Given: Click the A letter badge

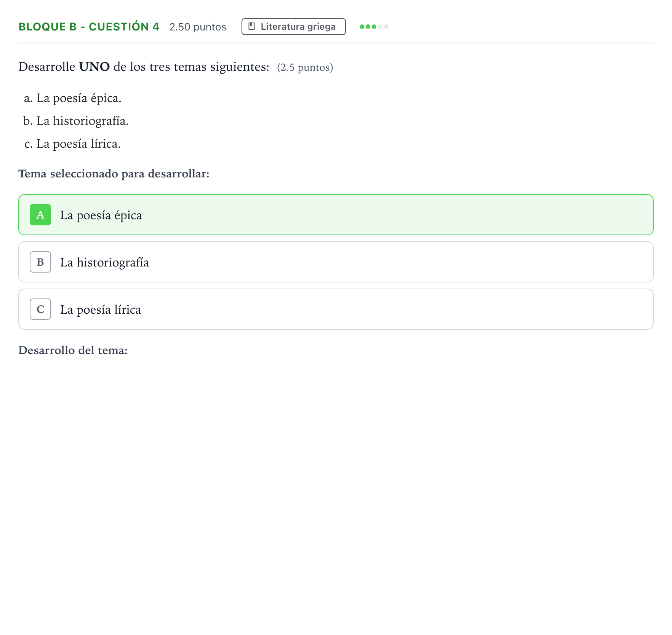Looking at the screenshot, I should (x=40, y=215).
